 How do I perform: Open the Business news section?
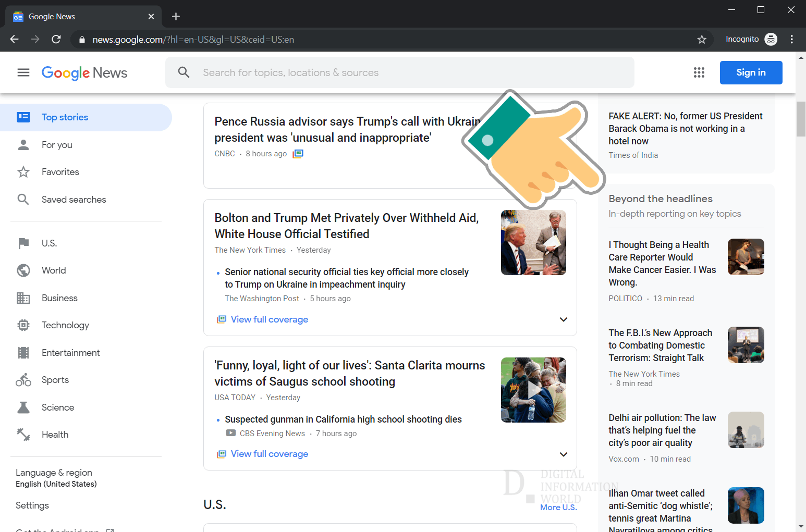coord(59,298)
